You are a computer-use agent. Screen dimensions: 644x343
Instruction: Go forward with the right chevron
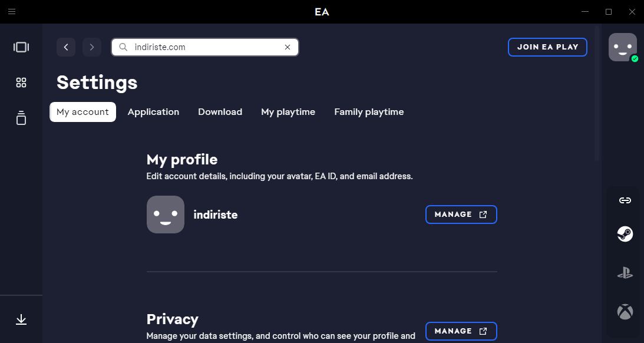click(x=91, y=47)
